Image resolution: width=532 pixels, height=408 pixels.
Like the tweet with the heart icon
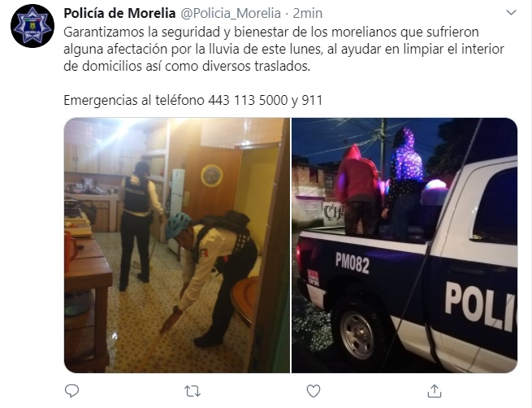pyautogui.click(x=314, y=391)
